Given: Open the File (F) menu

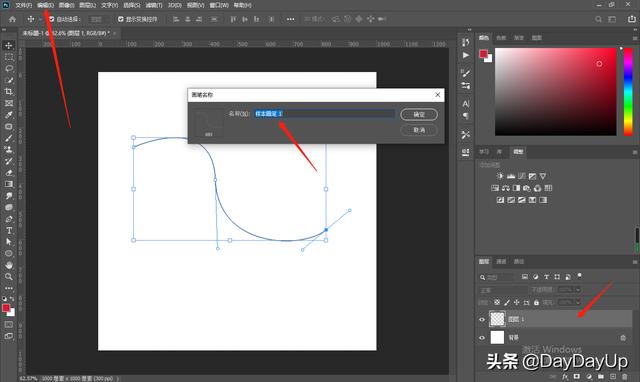Looking at the screenshot, I should (x=23, y=5).
